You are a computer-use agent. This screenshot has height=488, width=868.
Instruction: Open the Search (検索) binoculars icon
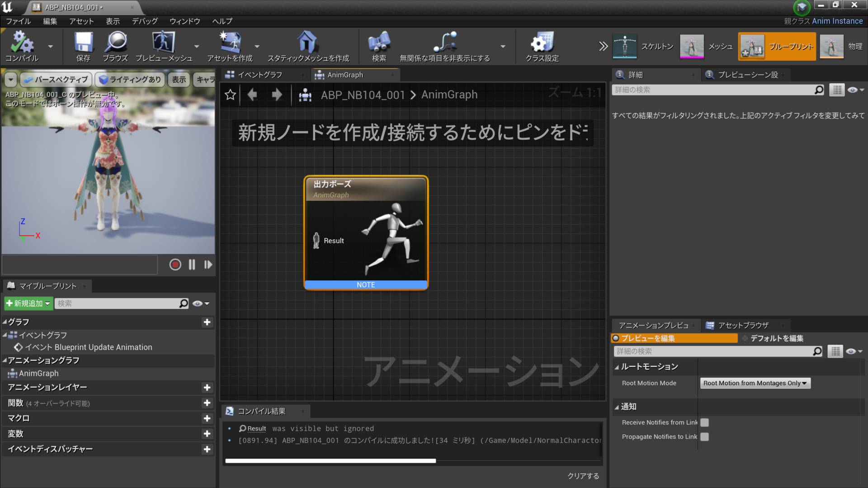(379, 46)
